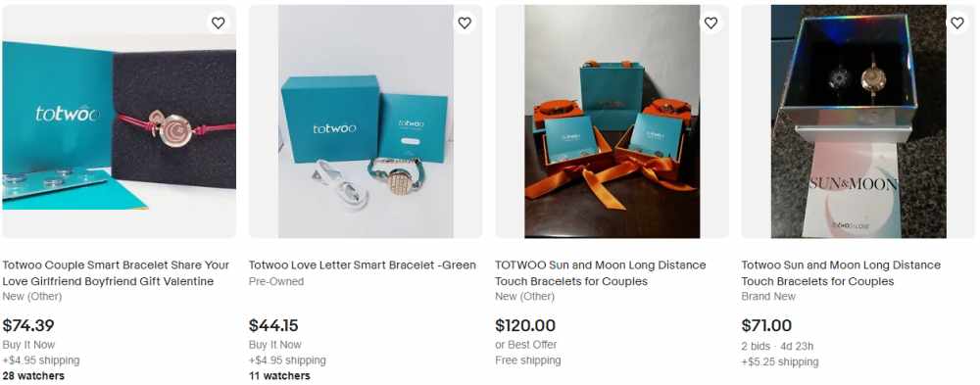Open Totwoo Couple Smart Bracelet listing title
The image size is (980, 385).
pyautogui.click(x=116, y=273)
